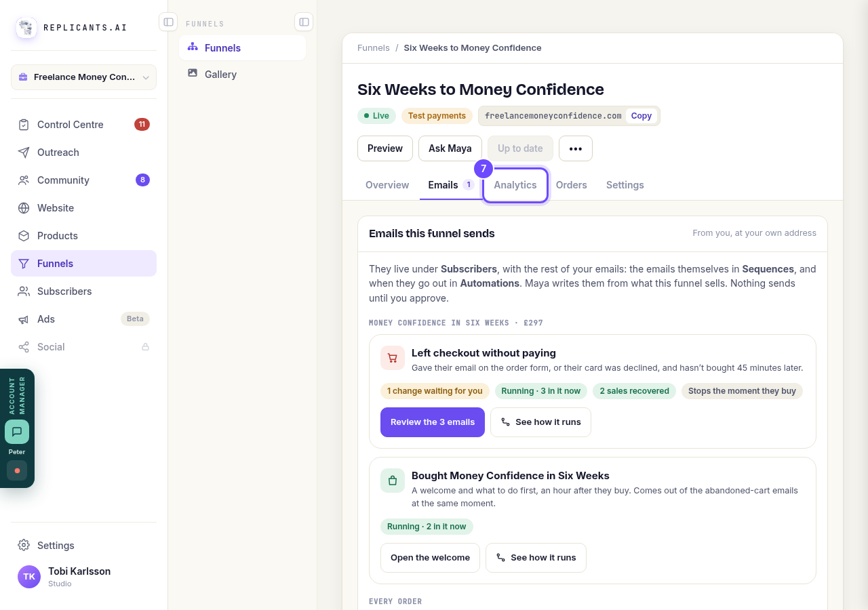
Task: Click the Products box icon
Action: point(24,236)
